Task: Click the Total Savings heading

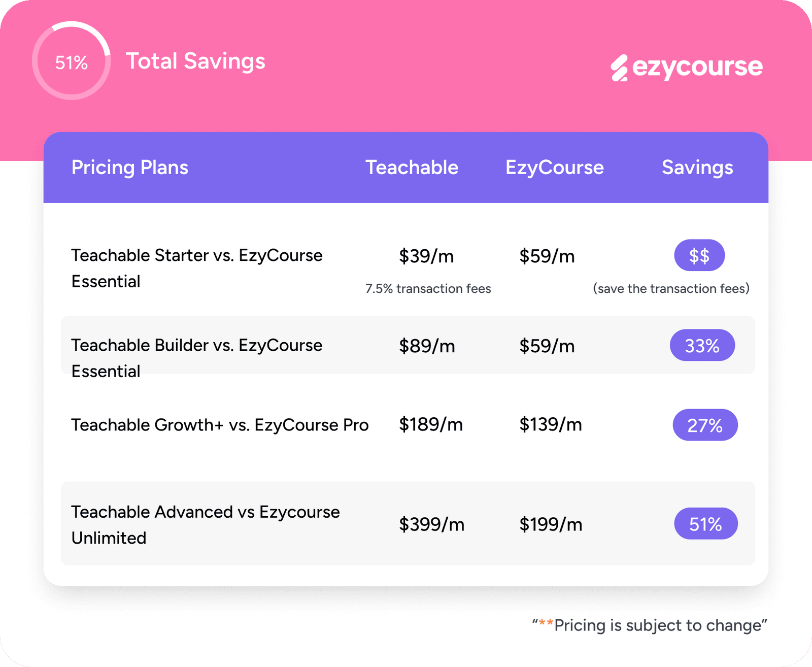Action: 195,61
